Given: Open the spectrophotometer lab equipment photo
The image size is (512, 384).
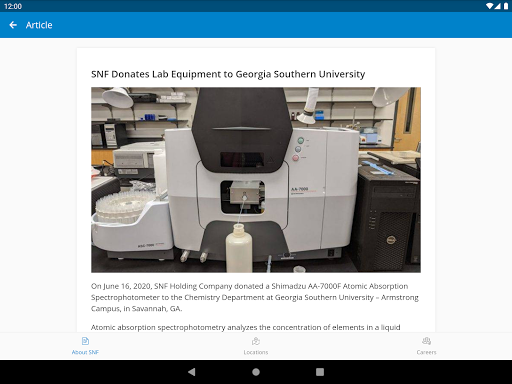Looking at the screenshot, I should 256,180.
